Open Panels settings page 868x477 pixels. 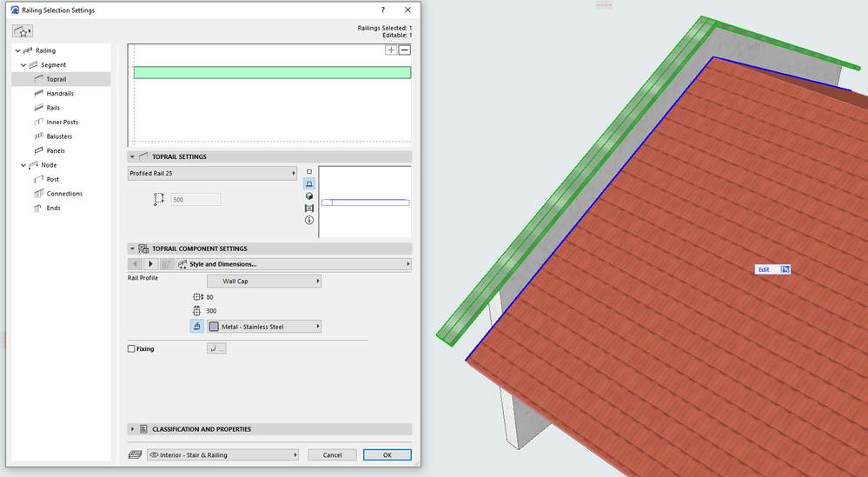[56, 150]
